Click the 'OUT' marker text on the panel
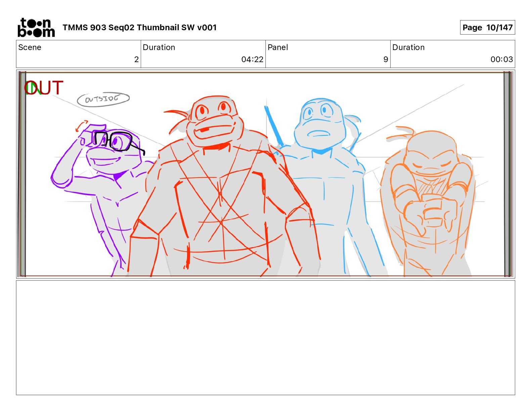This screenshot has height=411, width=532. click(x=44, y=88)
